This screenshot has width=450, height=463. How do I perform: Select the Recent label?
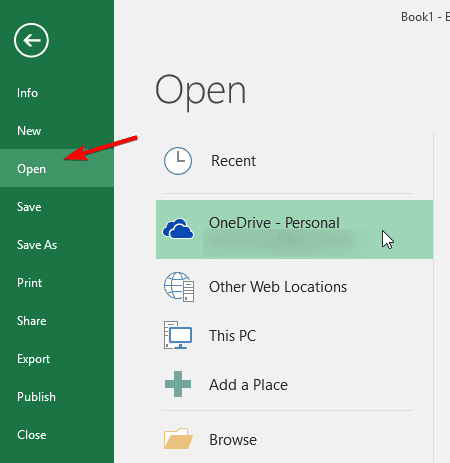[233, 161]
